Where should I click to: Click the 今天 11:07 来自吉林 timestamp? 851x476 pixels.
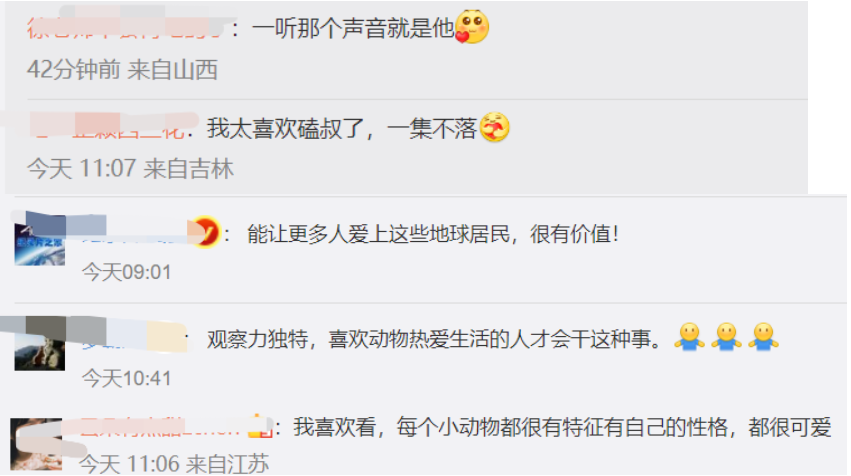tap(130, 169)
